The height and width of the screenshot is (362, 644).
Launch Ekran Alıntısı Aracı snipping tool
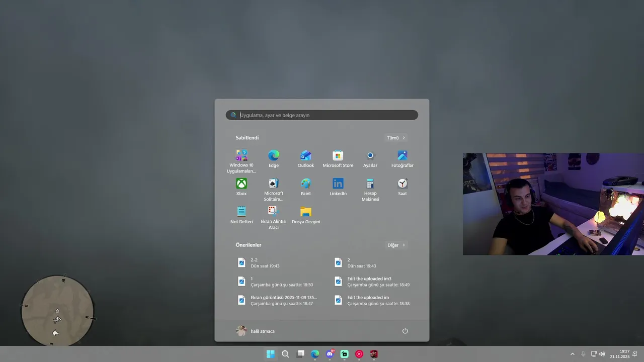274,218
